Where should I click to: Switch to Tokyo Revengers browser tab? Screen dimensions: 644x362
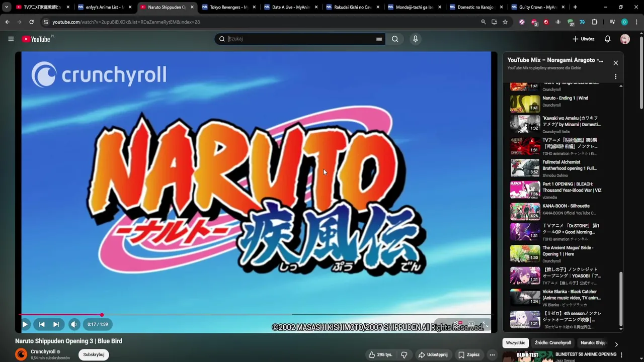(x=229, y=7)
